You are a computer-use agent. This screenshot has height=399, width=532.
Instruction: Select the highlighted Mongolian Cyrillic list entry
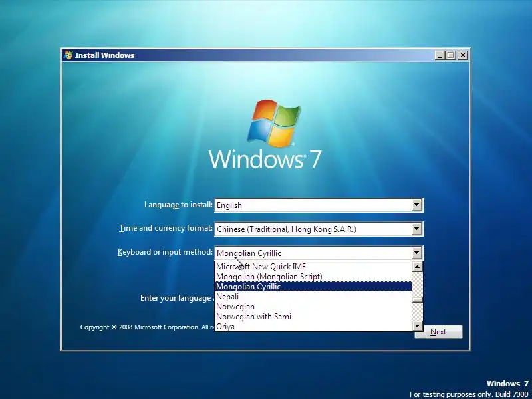coord(313,287)
